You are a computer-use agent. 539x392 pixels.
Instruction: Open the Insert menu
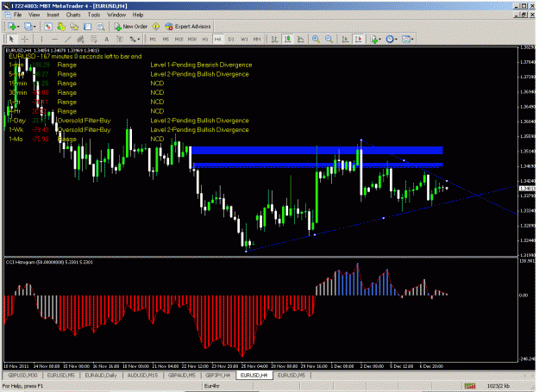tap(53, 15)
